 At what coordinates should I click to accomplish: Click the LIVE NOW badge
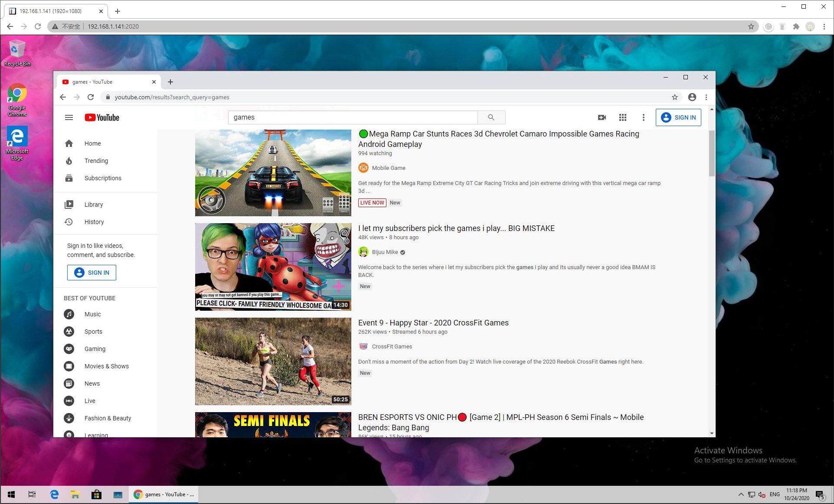click(x=372, y=203)
